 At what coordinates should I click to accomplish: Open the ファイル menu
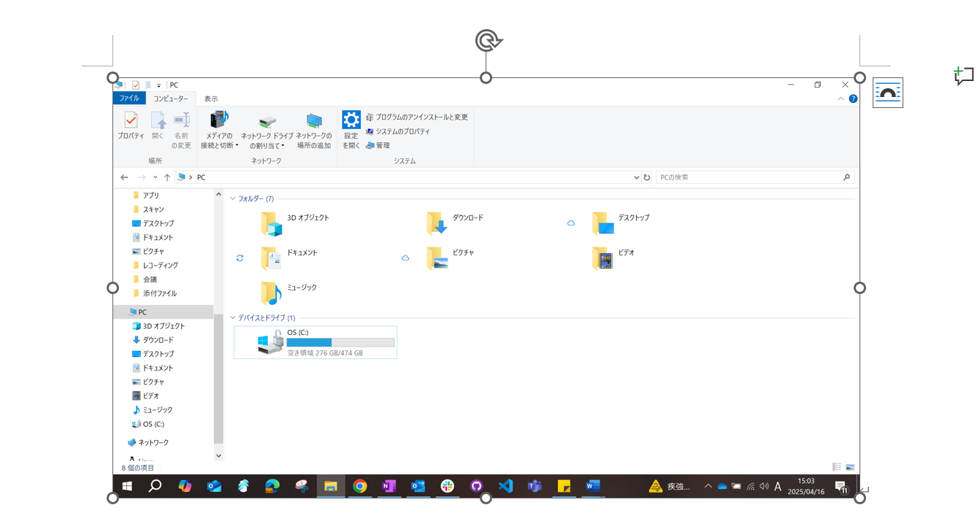[x=129, y=98]
